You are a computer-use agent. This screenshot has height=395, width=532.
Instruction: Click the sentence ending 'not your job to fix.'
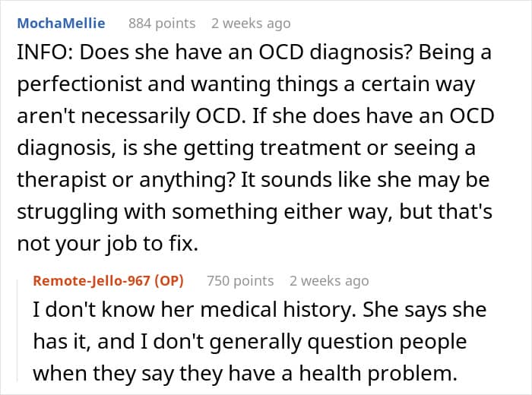(x=108, y=243)
